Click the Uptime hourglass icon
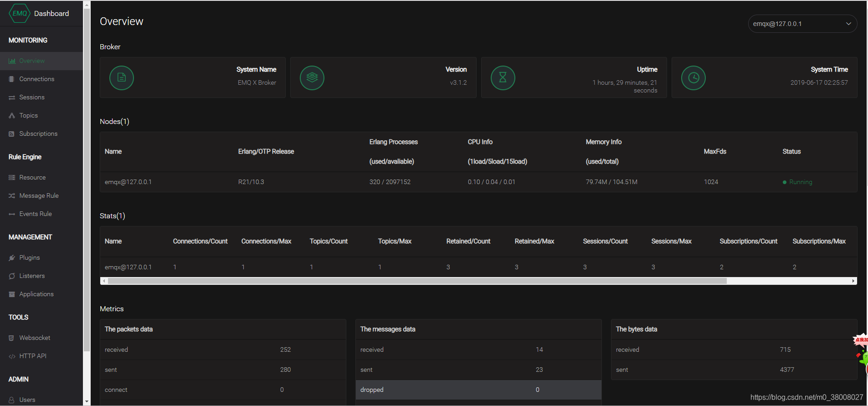 click(x=503, y=77)
